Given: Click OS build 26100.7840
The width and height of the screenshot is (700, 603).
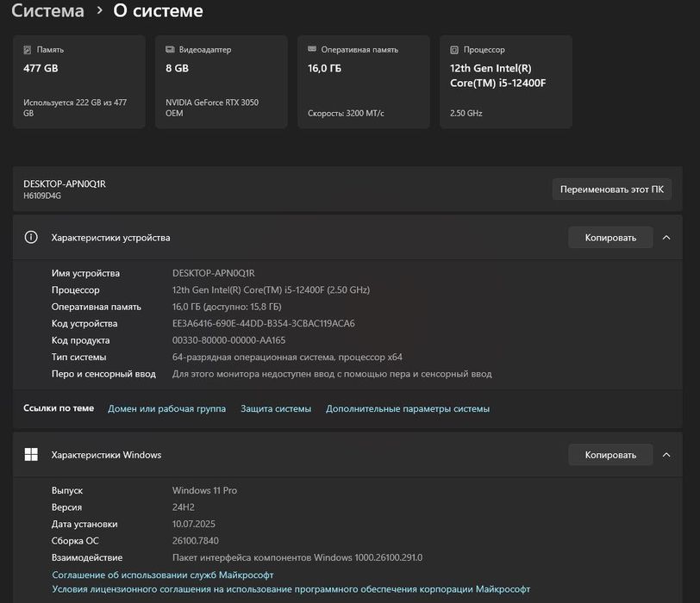Looking at the screenshot, I should pos(196,541).
